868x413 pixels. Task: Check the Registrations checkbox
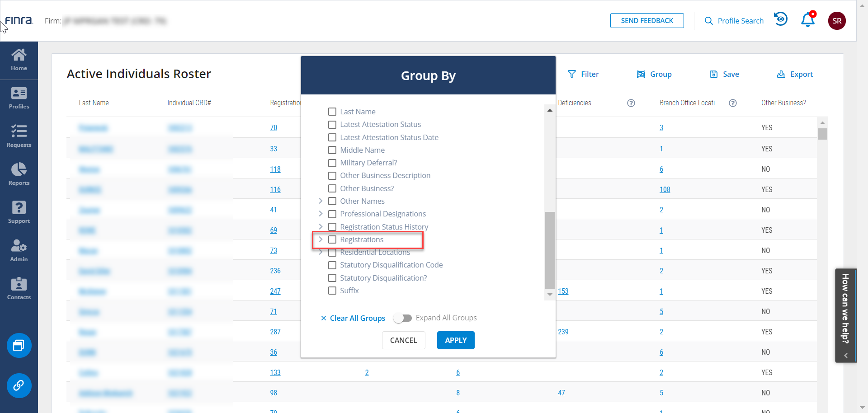(x=332, y=239)
